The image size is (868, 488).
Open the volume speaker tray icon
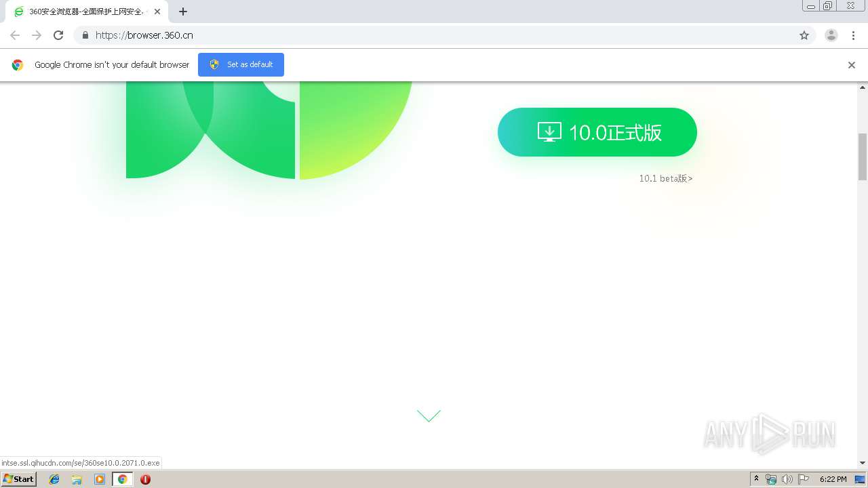click(787, 479)
